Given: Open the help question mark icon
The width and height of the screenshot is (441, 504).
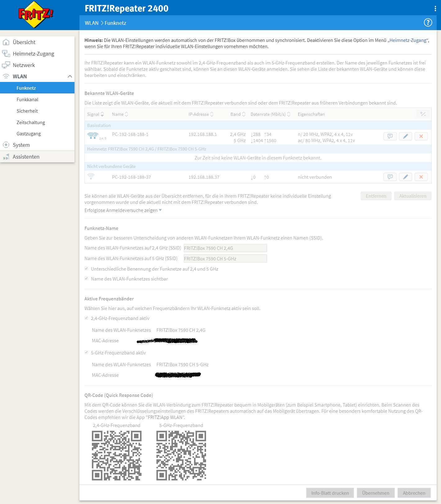Looking at the screenshot, I should [428, 23].
